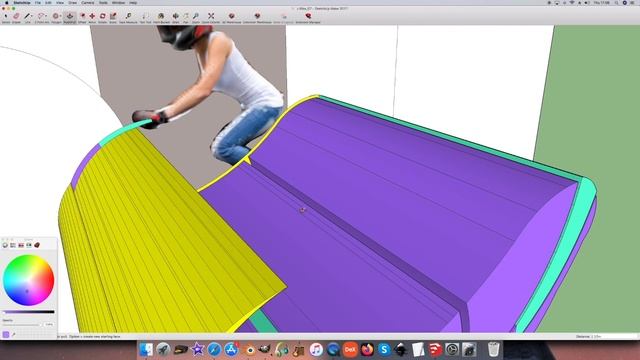
Task: Pick a hue on the color wheel
Action: 29,280
